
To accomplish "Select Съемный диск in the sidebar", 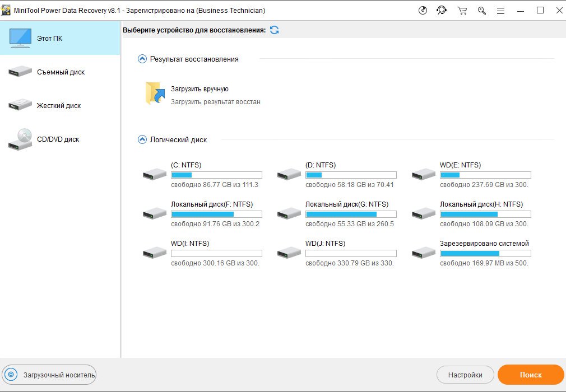I will point(60,72).
